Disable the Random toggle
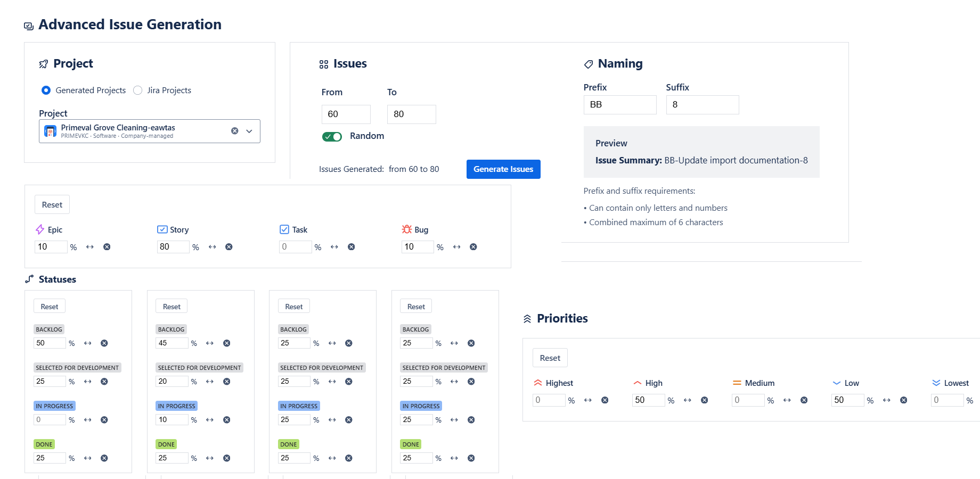Screen dimensions: 980x479 tap(332, 136)
